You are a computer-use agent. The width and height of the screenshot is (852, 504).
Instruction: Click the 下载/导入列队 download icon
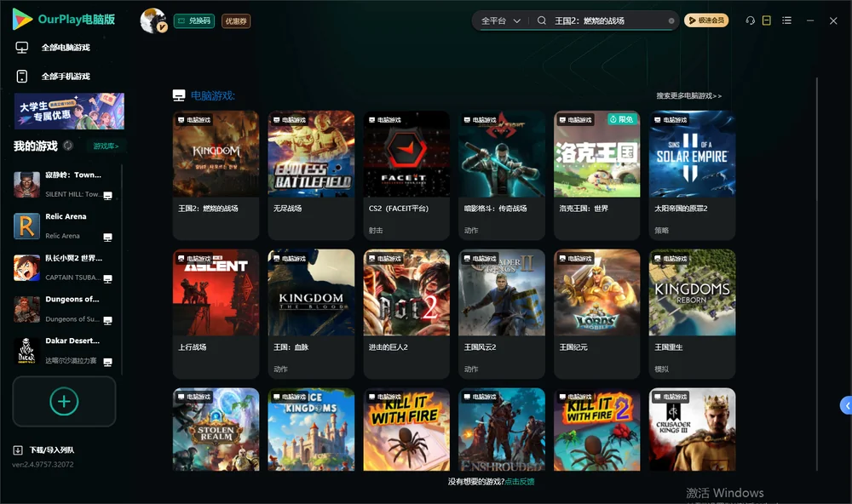(x=18, y=450)
